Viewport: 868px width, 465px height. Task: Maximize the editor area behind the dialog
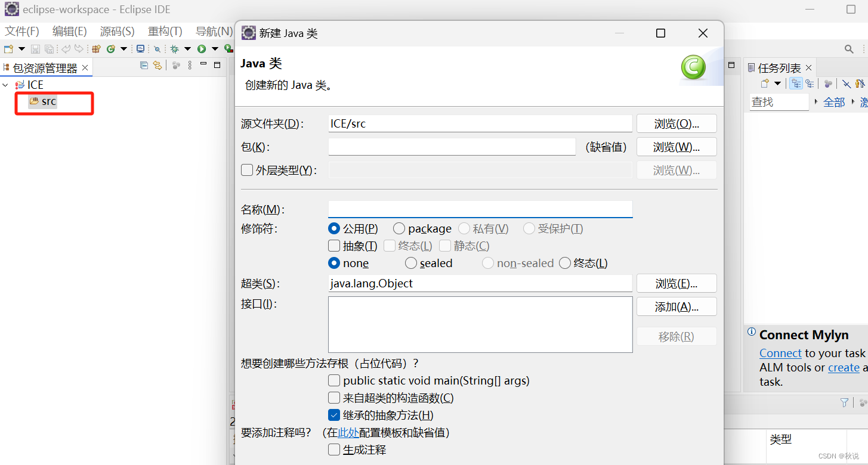[x=731, y=65]
